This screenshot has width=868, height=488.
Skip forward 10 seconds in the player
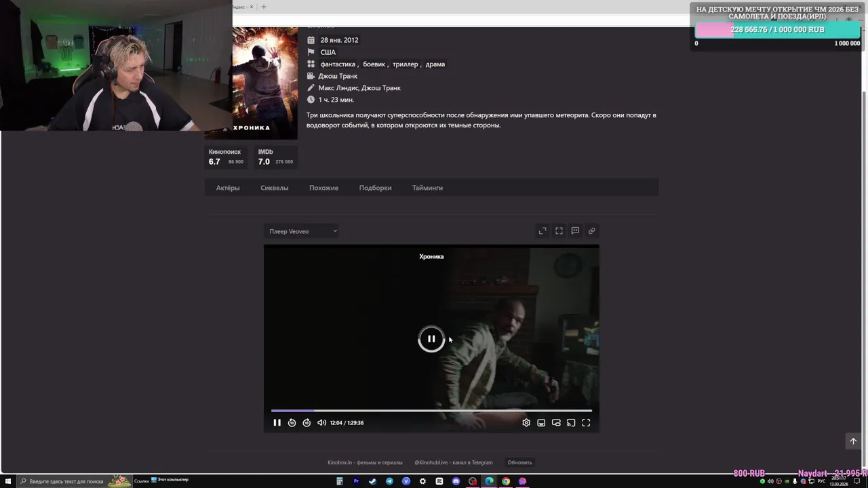click(x=307, y=423)
